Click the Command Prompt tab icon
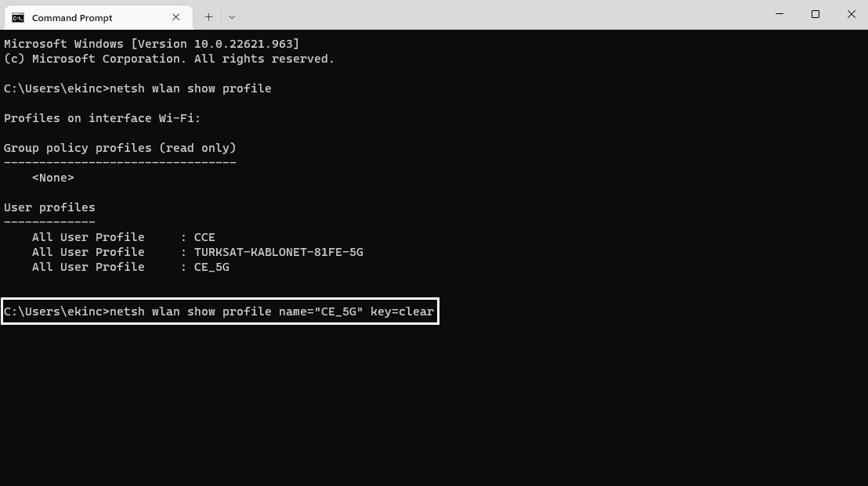Screen dimensions: 868x486 [18, 17]
